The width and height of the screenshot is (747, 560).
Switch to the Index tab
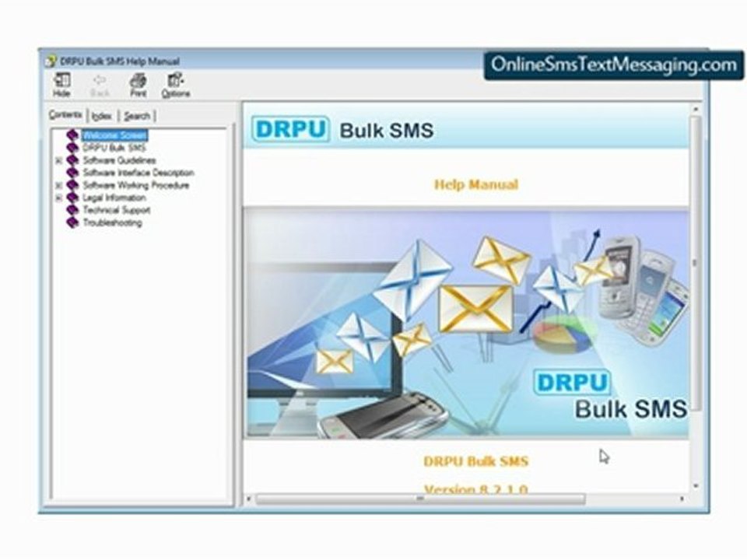[x=101, y=116]
